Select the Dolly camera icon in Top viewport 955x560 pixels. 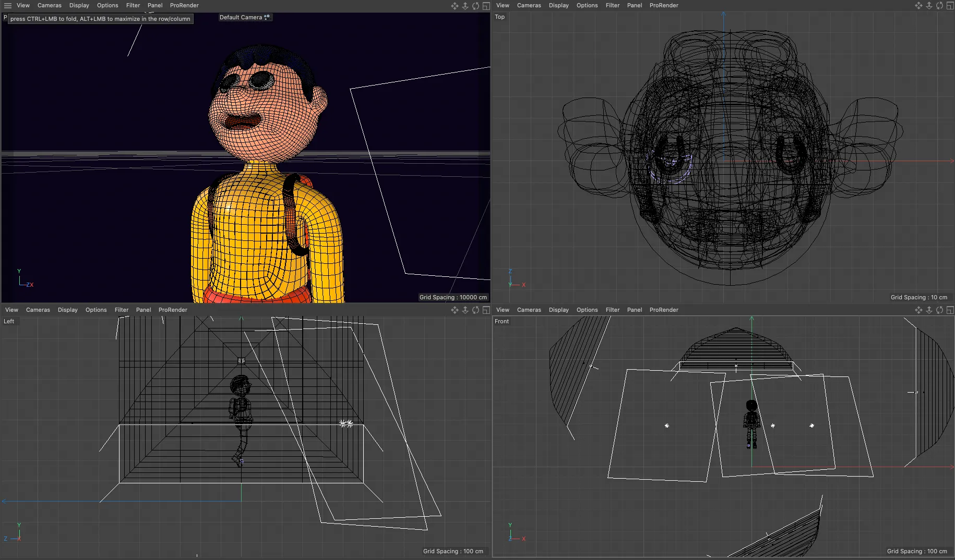tap(929, 5)
